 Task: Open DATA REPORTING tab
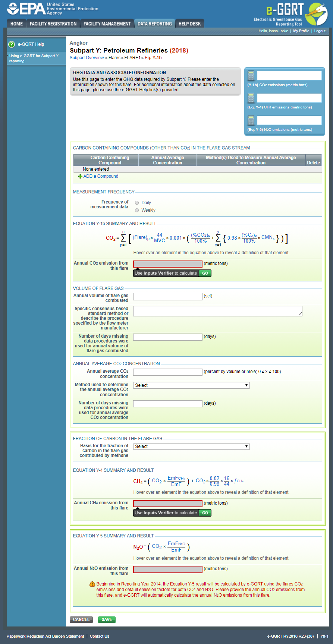155,23
